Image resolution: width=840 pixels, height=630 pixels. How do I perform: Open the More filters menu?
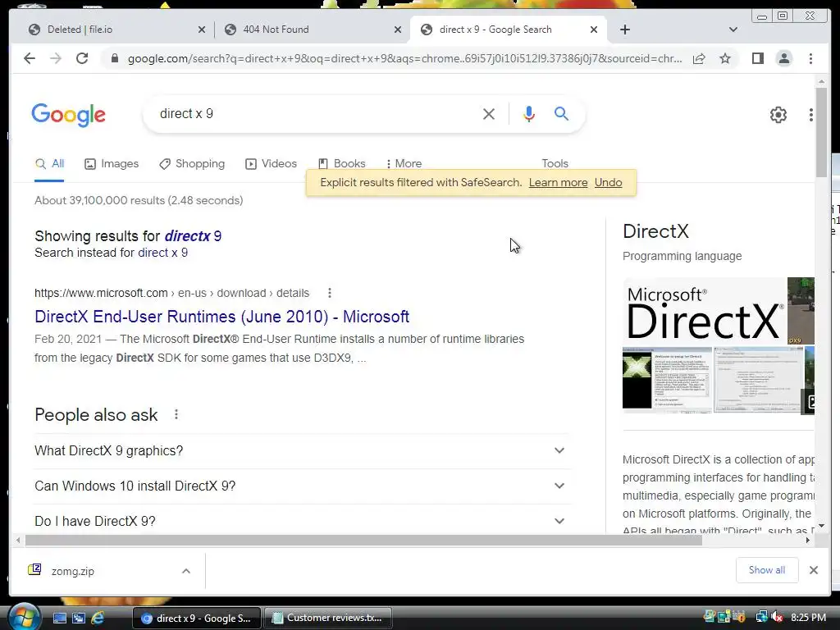coord(404,163)
